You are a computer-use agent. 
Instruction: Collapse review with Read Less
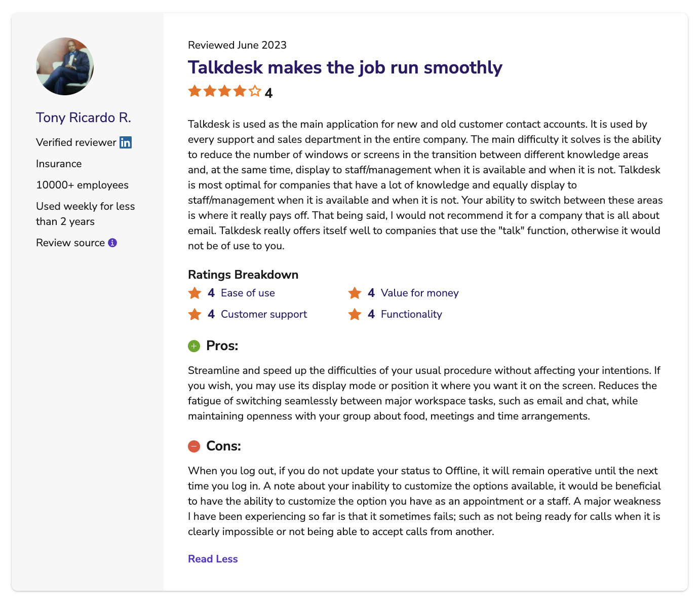[213, 559]
